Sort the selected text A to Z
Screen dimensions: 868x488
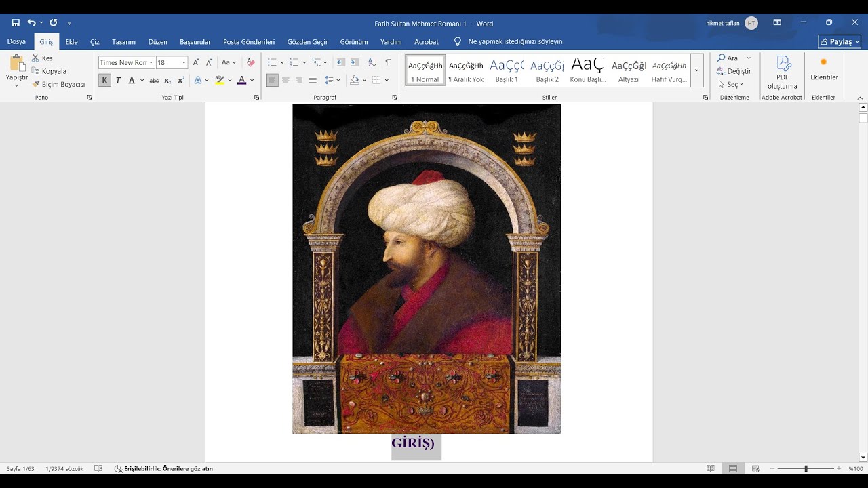[372, 62]
